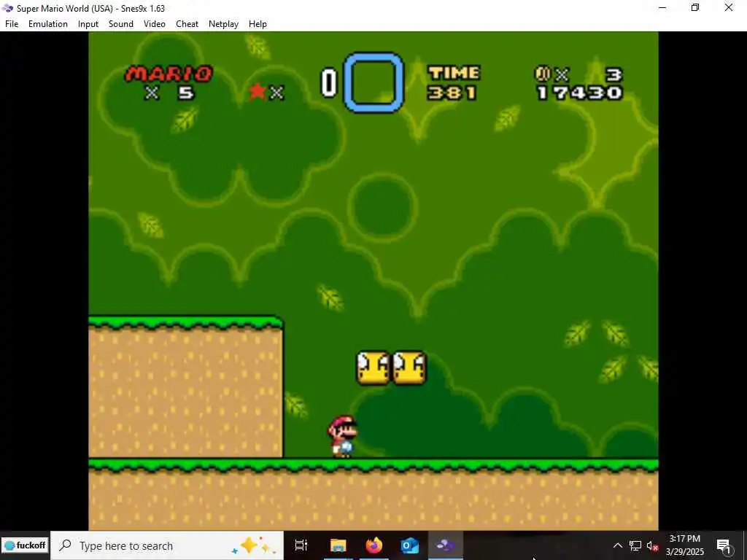Click the left yellow rotating block
This screenshot has height=560, width=747.
[x=373, y=367]
